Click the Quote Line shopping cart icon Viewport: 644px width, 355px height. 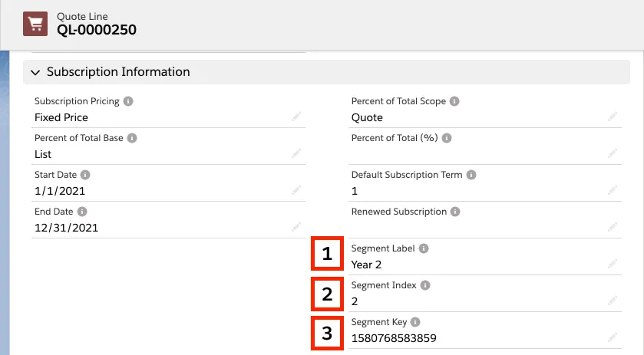(35, 24)
